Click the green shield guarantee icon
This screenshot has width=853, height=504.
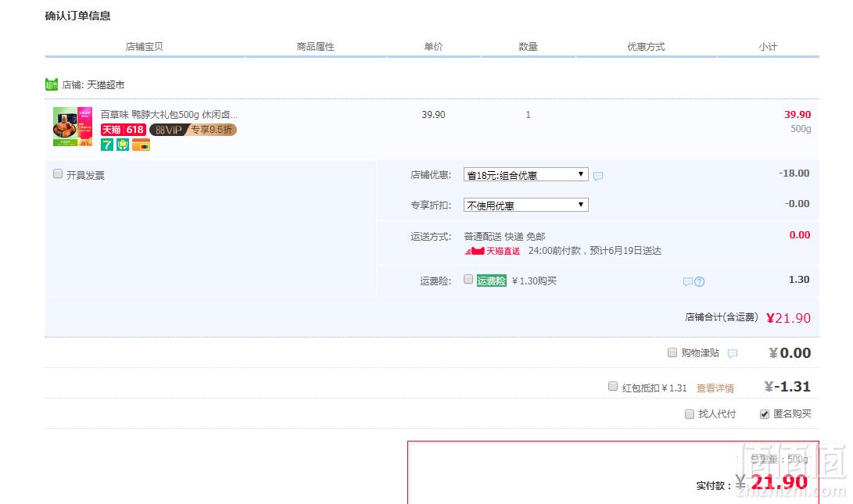click(x=123, y=145)
